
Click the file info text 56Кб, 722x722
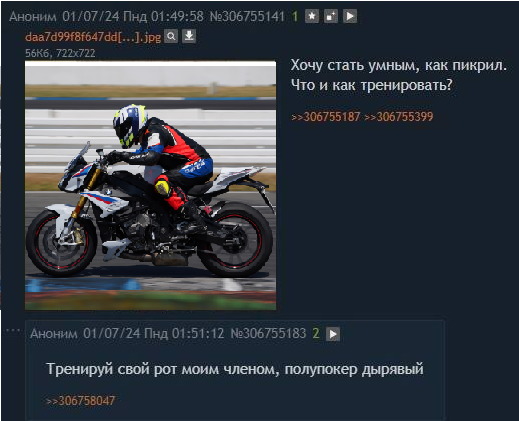click(60, 53)
